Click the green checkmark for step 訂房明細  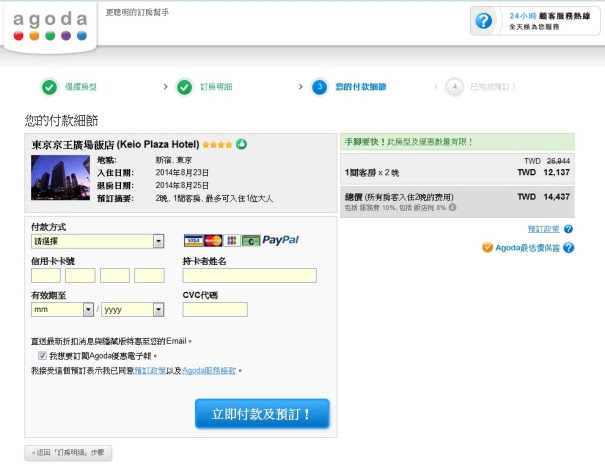[x=184, y=87]
